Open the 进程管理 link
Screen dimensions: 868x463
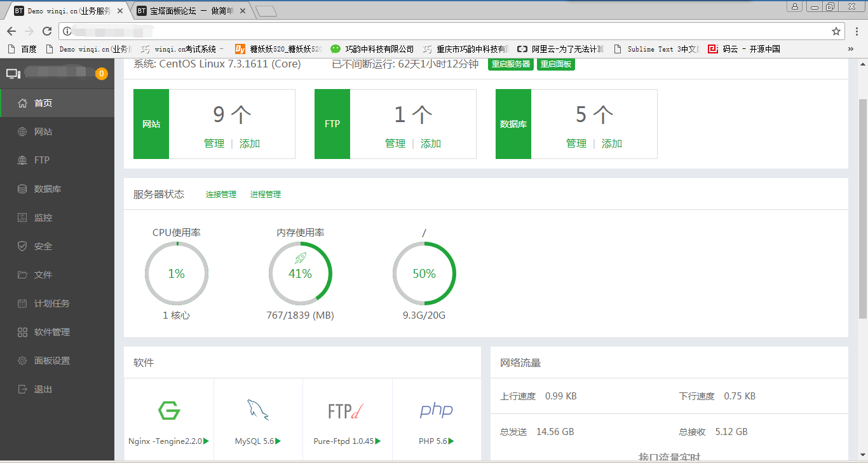(x=266, y=195)
